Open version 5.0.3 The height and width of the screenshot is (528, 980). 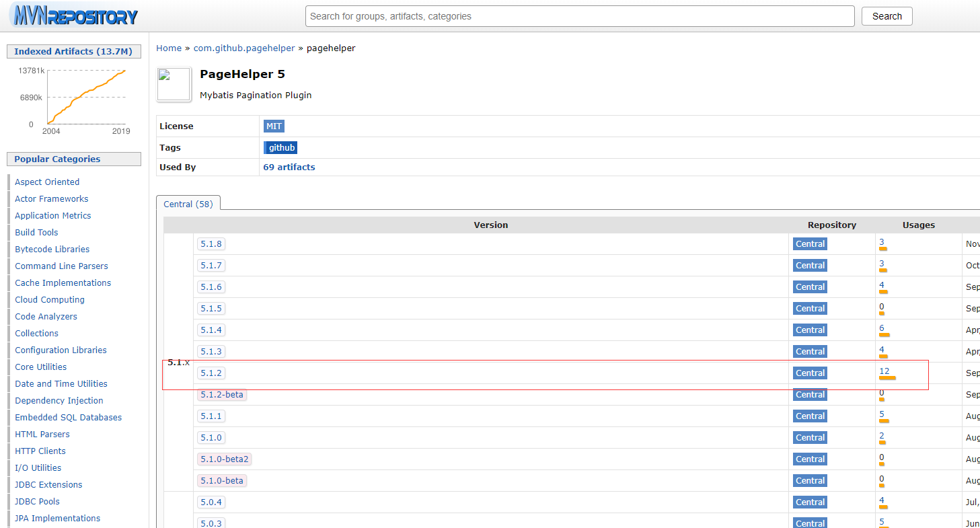[x=211, y=522]
